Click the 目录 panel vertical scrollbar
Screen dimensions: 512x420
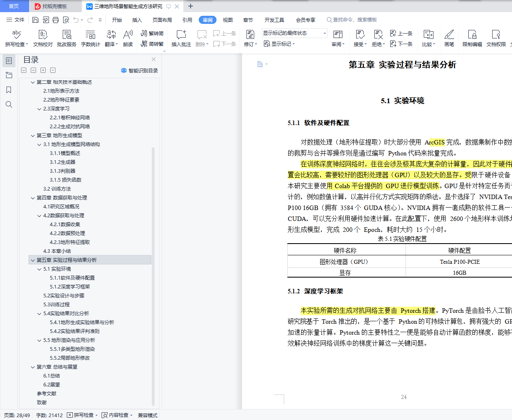pos(153,276)
